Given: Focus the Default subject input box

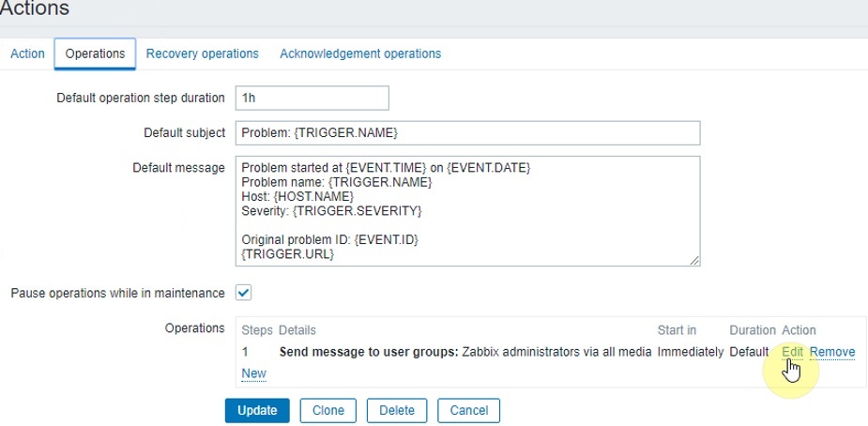Looking at the screenshot, I should coord(465,132).
